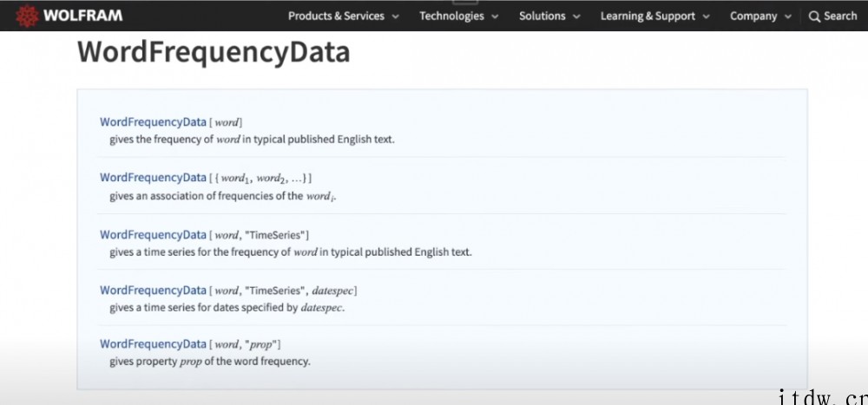Viewport: 868px width, 405px height.
Task: Expand the Company chevron arrow
Action: pos(788,16)
